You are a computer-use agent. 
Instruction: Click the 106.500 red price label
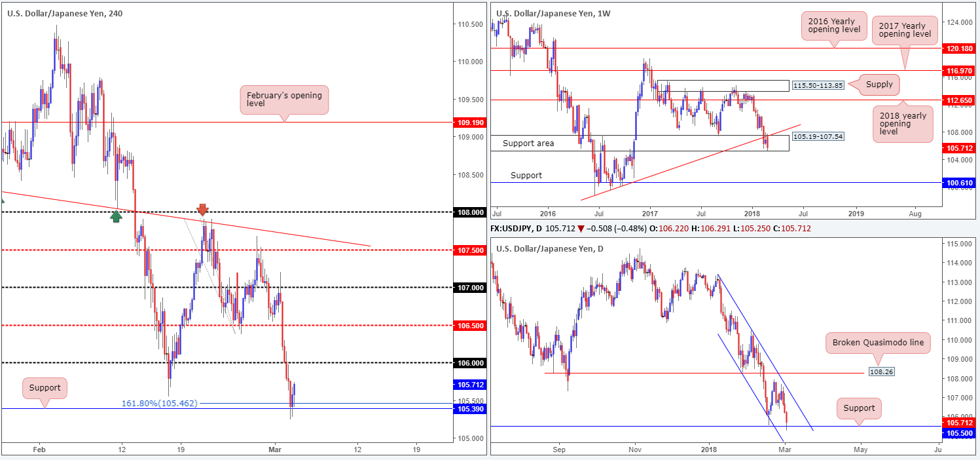tap(469, 325)
